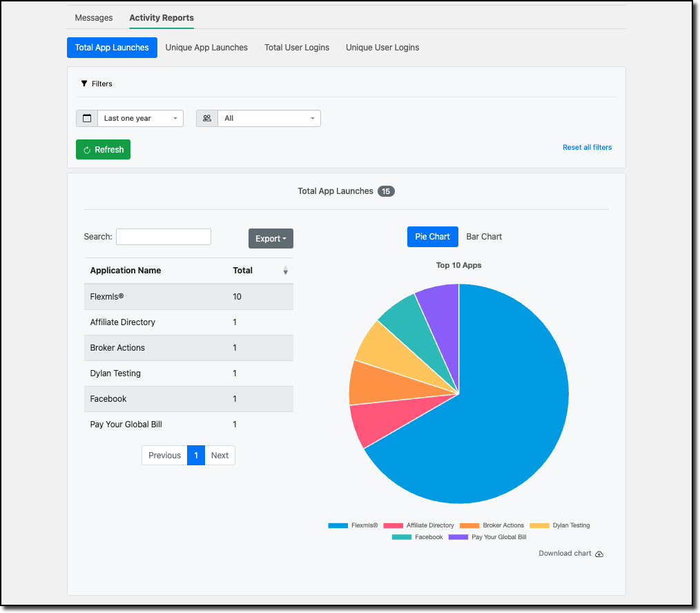Image resolution: width=700 pixels, height=613 pixels.
Task: Switch chart view to Pie Chart
Action: [433, 237]
